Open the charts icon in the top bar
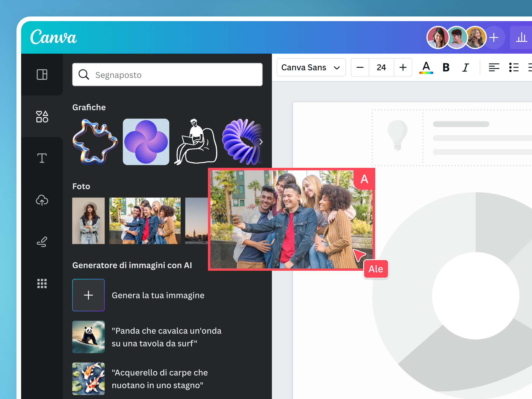 521,37
